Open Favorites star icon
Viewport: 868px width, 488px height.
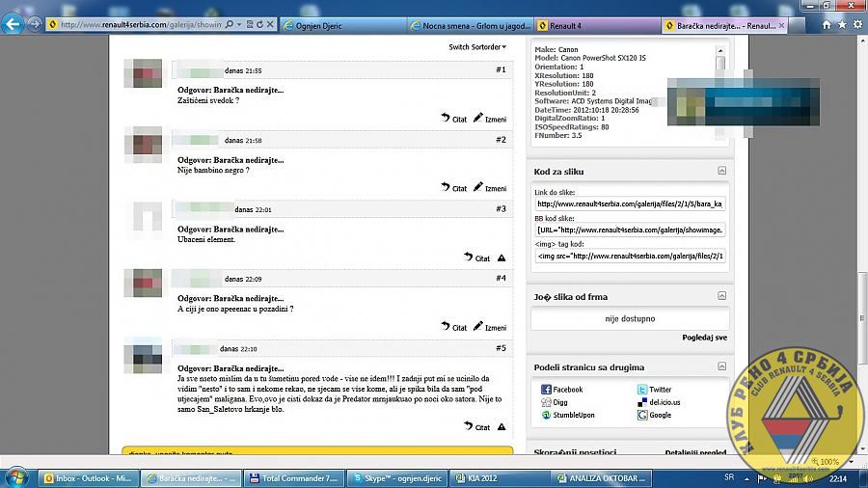(842, 25)
